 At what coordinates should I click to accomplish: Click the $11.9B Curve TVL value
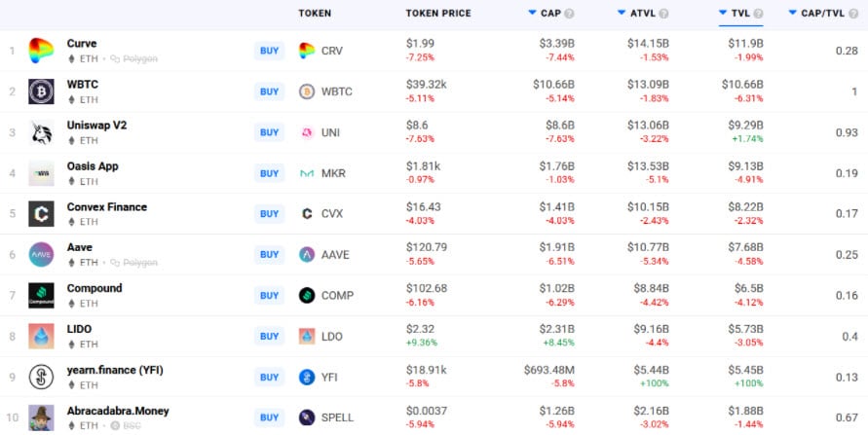(745, 44)
